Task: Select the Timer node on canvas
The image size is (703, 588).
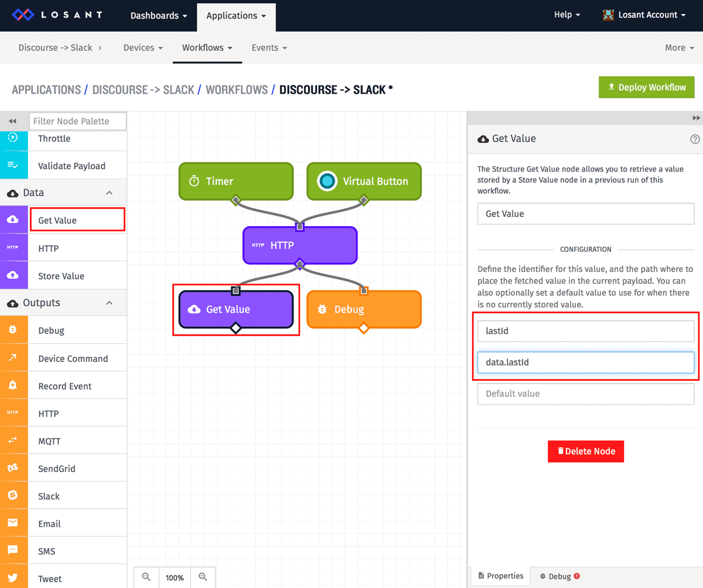Action: [x=236, y=182]
